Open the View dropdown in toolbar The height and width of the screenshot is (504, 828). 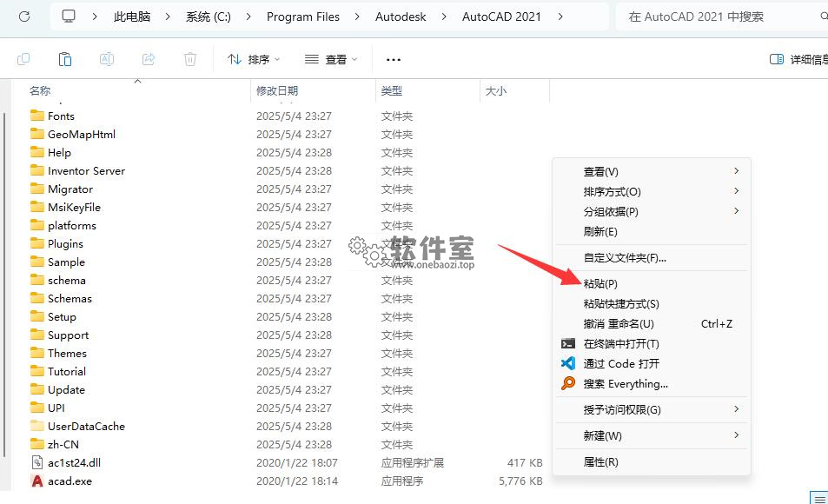pyautogui.click(x=332, y=60)
